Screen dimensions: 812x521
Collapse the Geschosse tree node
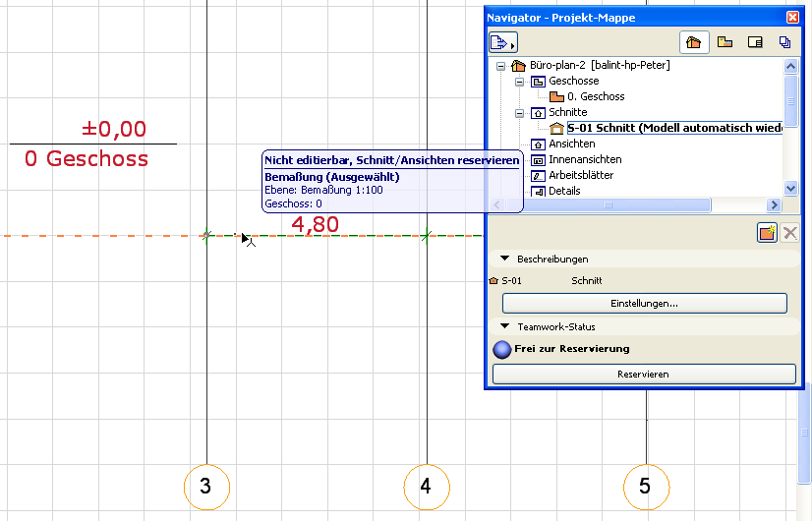(x=519, y=82)
